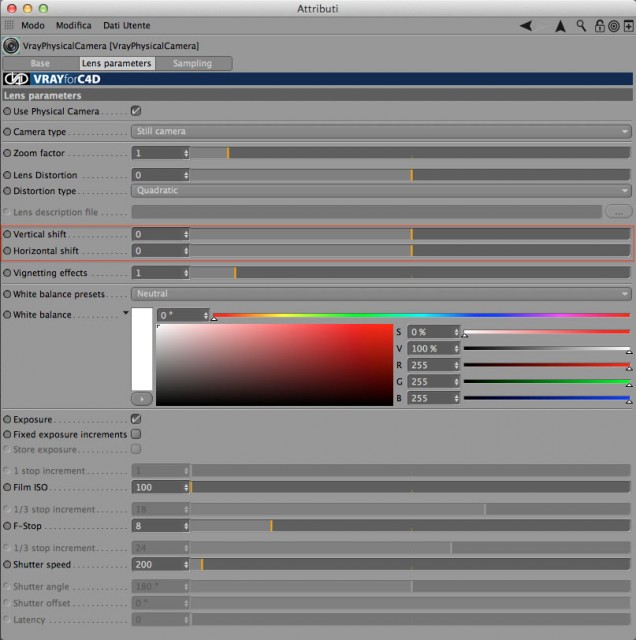Click the small arrow button below white swatch
This screenshot has width=636, height=640.
click(142, 399)
